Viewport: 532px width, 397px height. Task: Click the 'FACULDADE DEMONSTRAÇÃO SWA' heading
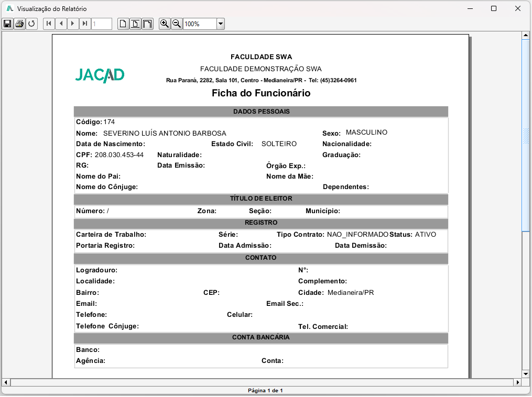tap(261, 69)
